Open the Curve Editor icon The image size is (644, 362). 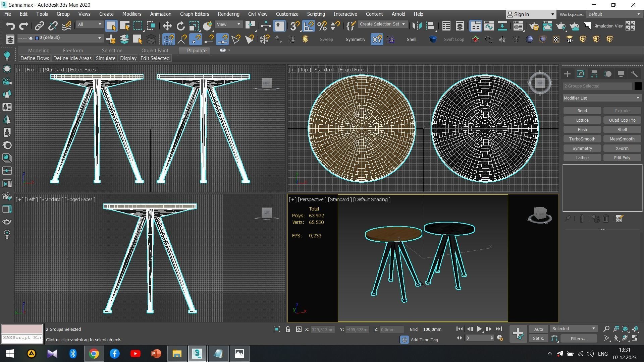pos(489,26)
